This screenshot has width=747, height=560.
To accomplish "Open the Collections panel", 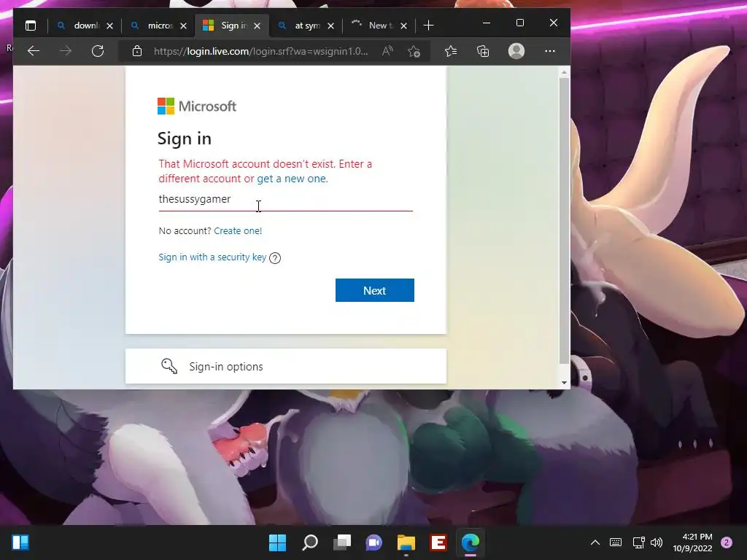I will click(x=483, y=51).
